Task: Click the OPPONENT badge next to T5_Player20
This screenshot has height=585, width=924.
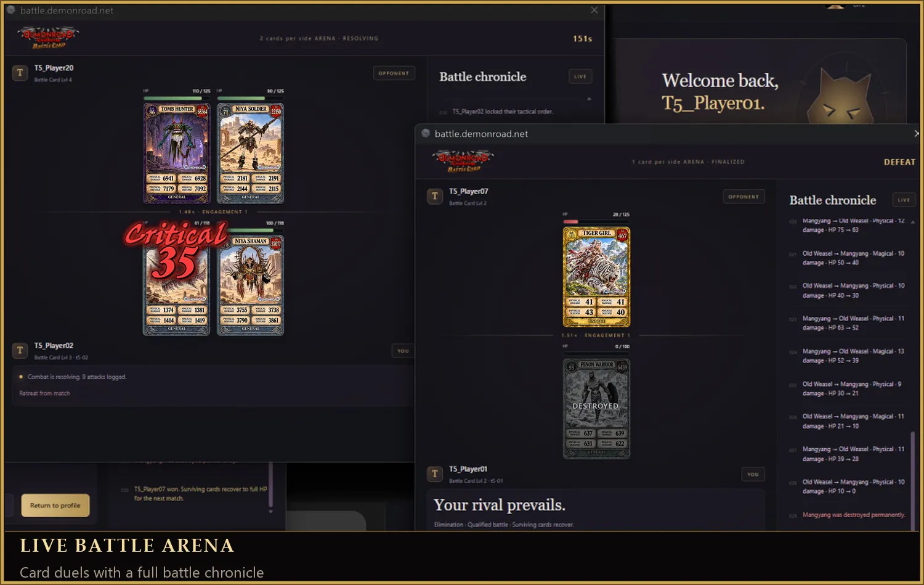Action: [394, 73]
